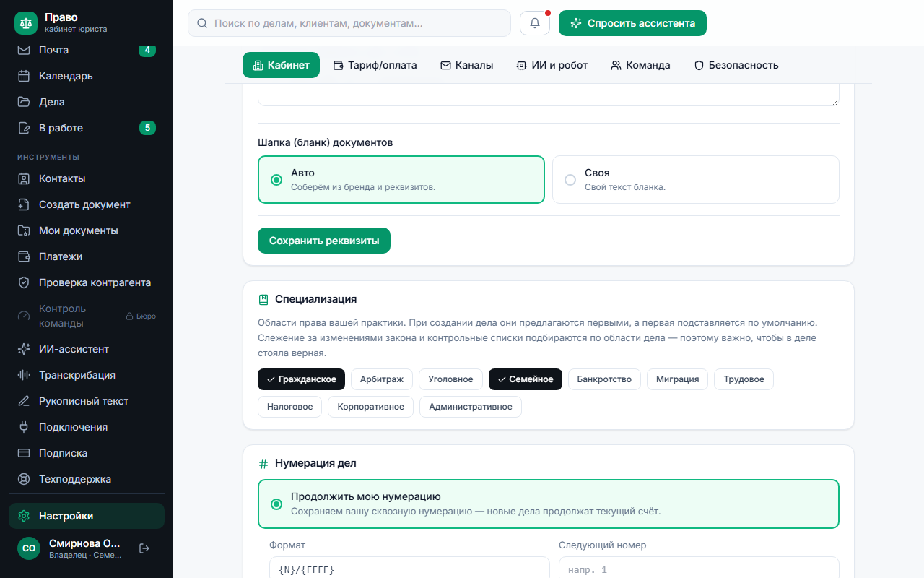Click the Техподдержка lifebuoy icon

pyautogui.click(x=24, y=479)
